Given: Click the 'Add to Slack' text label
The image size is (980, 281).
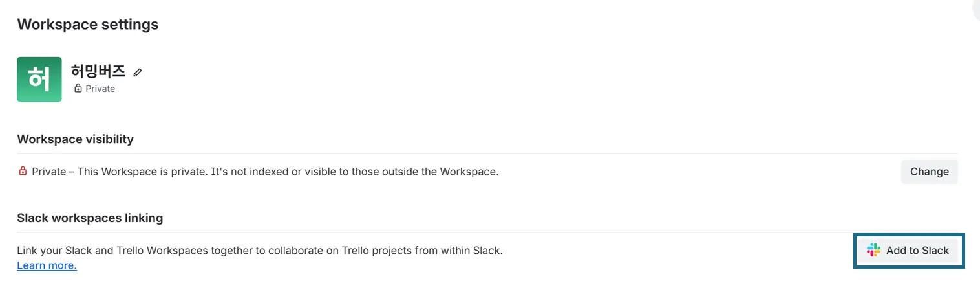Looking at the screenshot, I should pyautogui.click(x=917, y=251).
